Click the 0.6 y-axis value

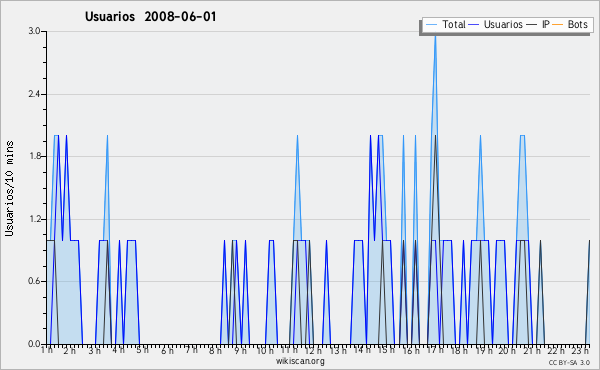35,281
